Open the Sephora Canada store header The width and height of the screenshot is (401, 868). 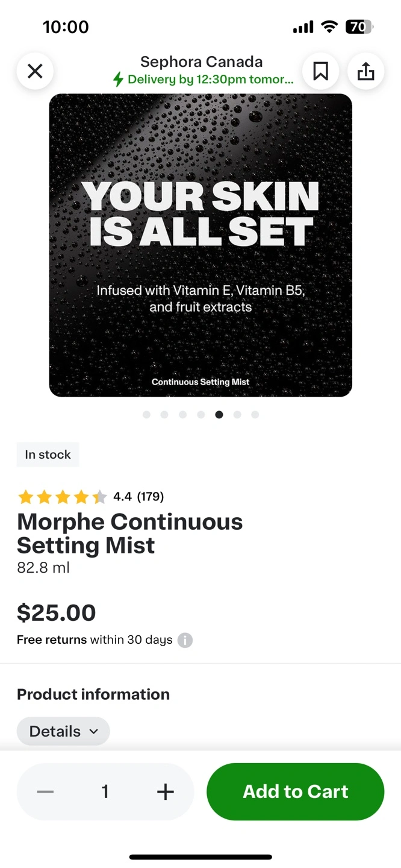tap(201, 62)
